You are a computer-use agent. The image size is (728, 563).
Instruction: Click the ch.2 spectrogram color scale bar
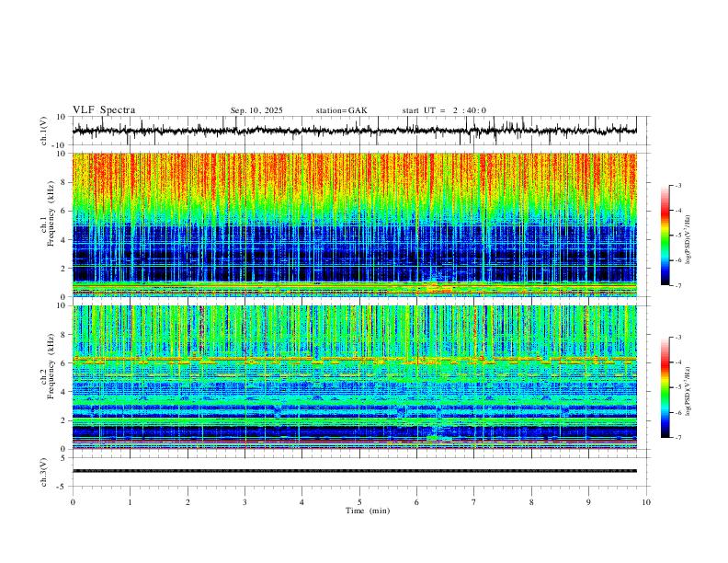pos(665,387)
